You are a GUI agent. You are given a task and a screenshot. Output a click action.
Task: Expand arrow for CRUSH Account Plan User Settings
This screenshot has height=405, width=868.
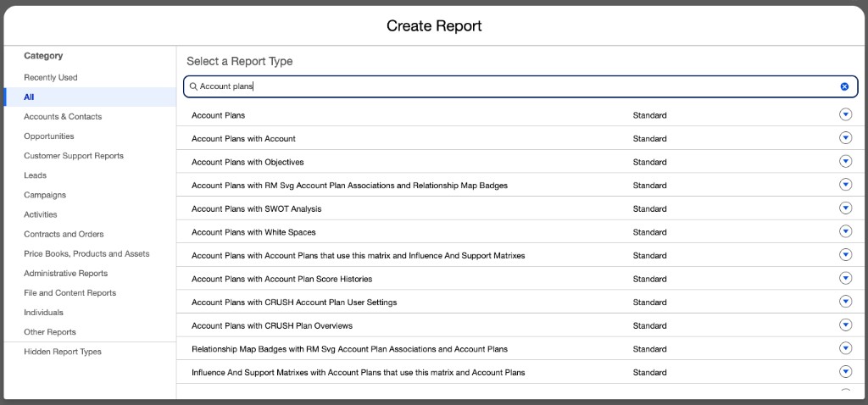pos(845,302)
